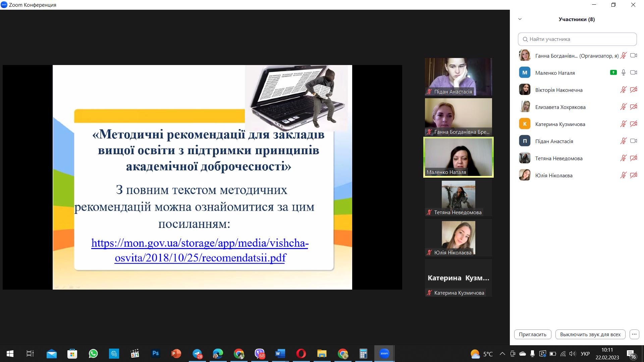Open more options ellipsis in participants panel
This screenshot has width=644, height=362.
[634, 334]
